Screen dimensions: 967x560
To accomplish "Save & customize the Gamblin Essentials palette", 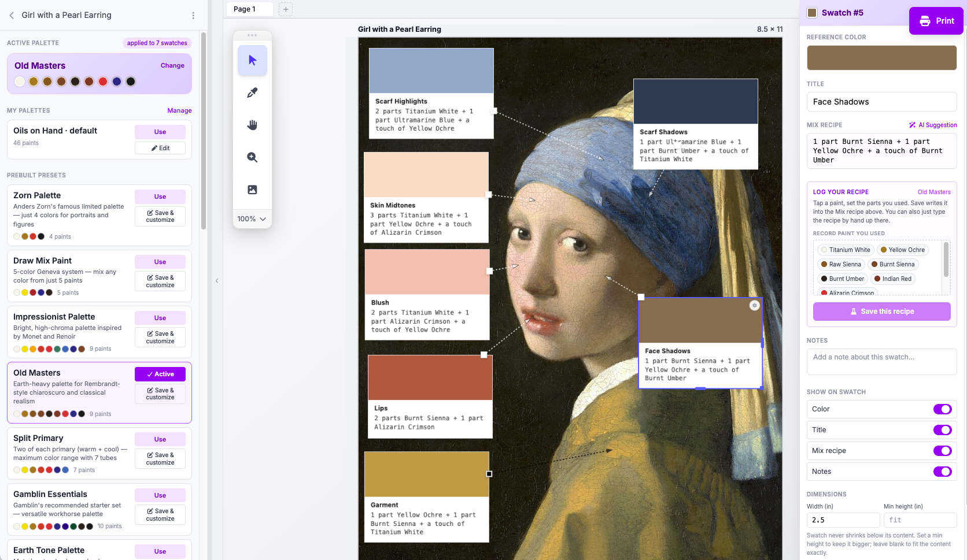I will [160, 514].
